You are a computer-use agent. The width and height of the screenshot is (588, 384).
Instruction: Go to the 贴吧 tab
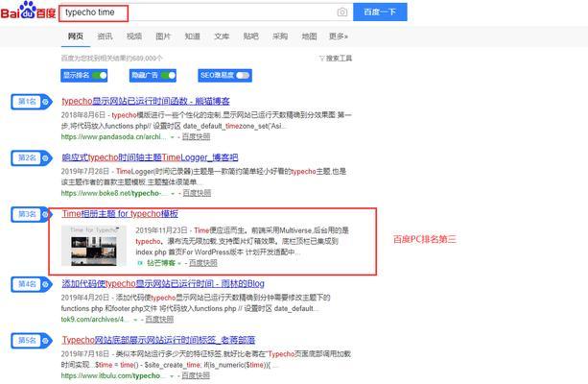(x=251, y=36)
